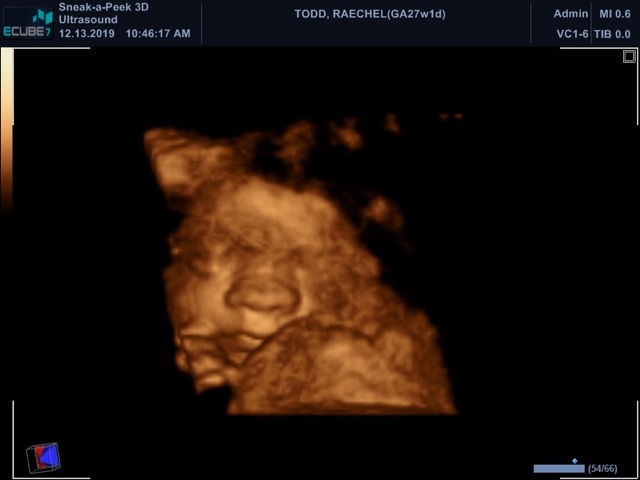
Task: Click the date 12.13.2019
Action: pyautogui.click(x=87, y=33)
